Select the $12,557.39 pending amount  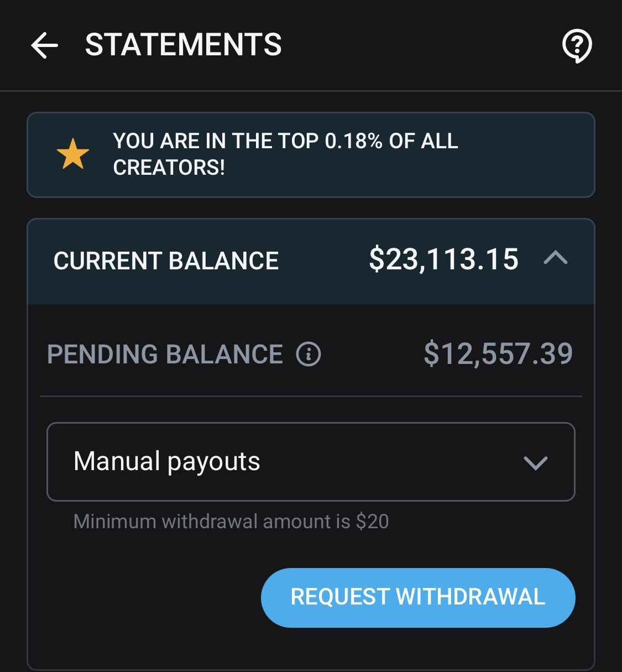click(x=498, y=354)
